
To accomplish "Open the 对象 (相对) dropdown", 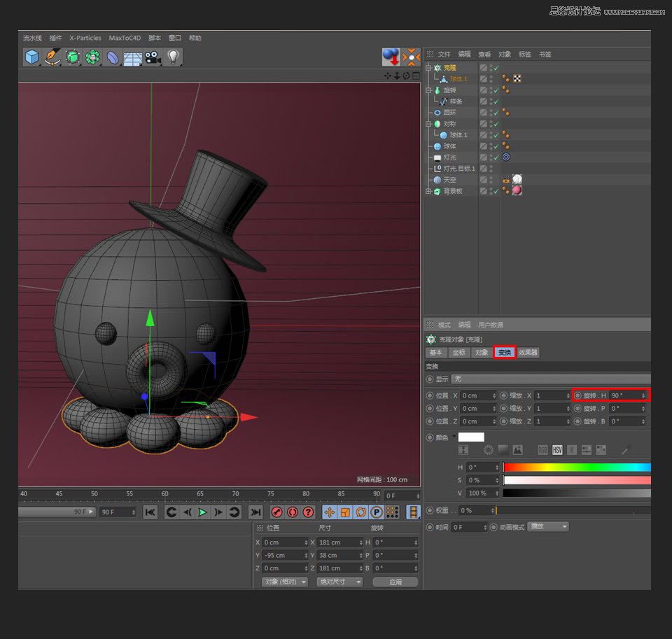I will click(x=284, y=582).
